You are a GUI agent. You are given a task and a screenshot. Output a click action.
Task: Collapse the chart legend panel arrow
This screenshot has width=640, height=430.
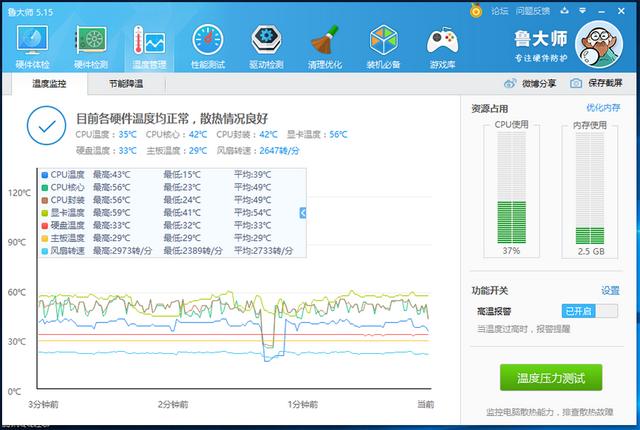pos(301,213)
